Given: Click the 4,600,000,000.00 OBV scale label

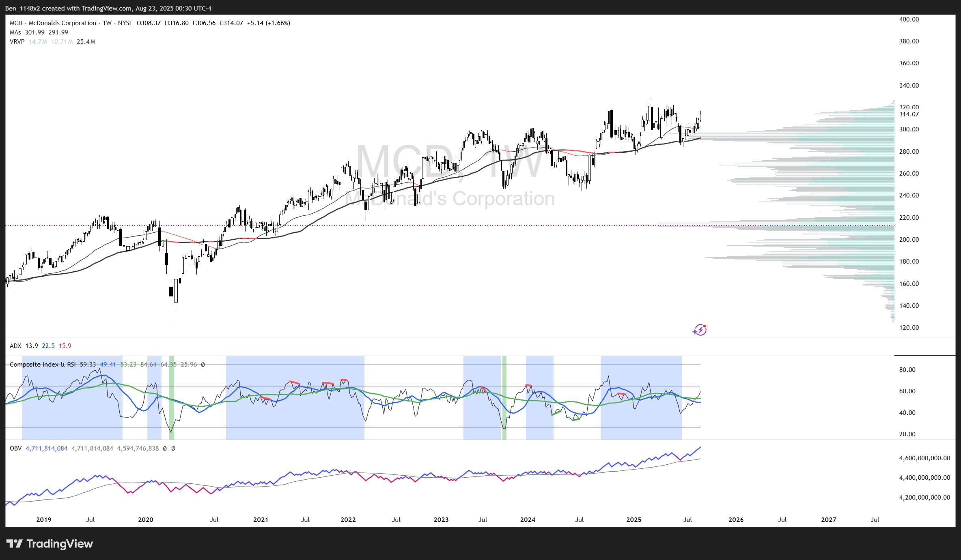Looking at the screenshot, I should click(924, 458).
